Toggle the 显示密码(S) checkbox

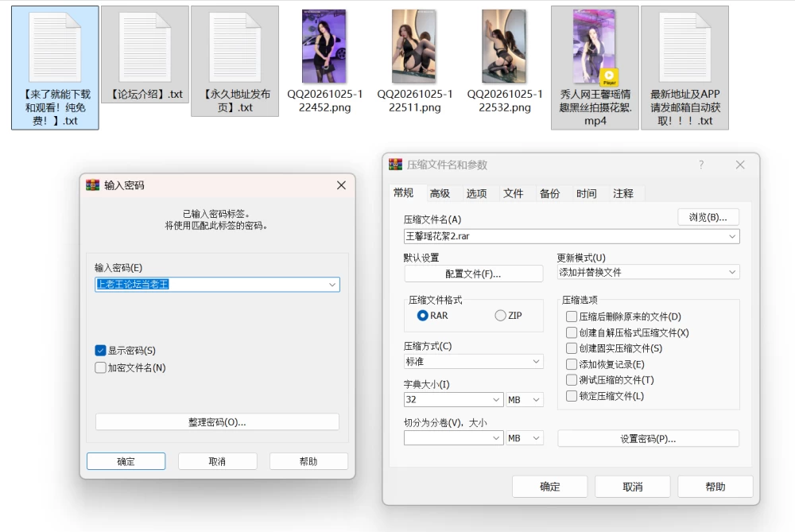[100, 351]
